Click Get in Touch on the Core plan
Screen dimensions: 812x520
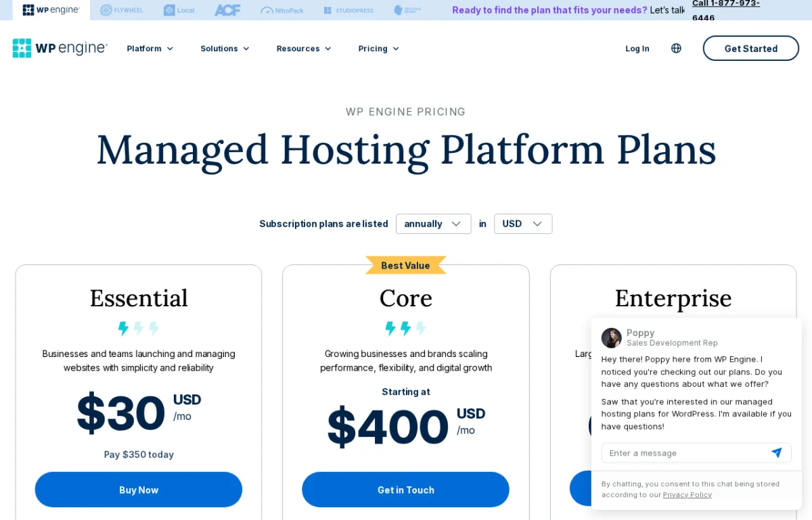(406, 490)
